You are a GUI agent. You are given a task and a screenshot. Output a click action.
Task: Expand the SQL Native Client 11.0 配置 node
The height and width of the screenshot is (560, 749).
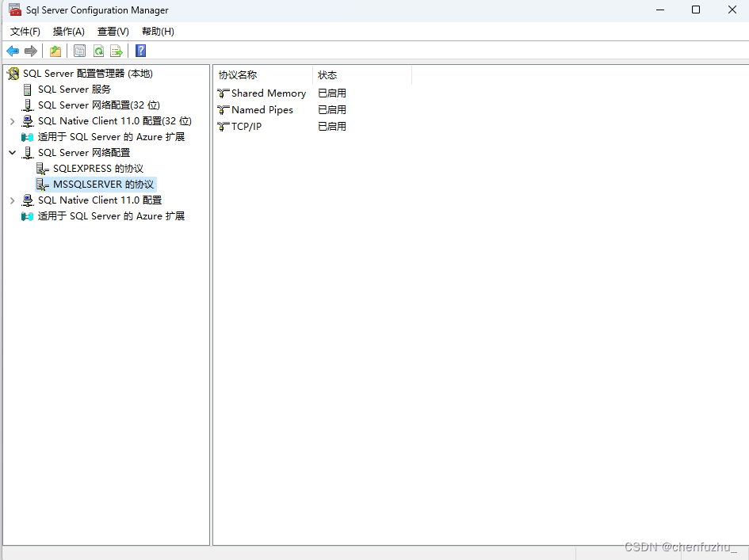click(13, 200)
